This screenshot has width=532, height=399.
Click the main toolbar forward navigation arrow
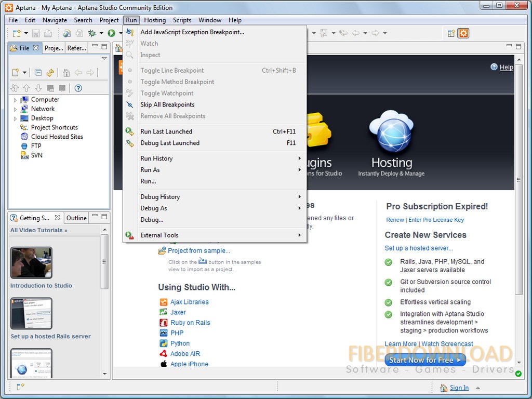(x=375, y=33)
